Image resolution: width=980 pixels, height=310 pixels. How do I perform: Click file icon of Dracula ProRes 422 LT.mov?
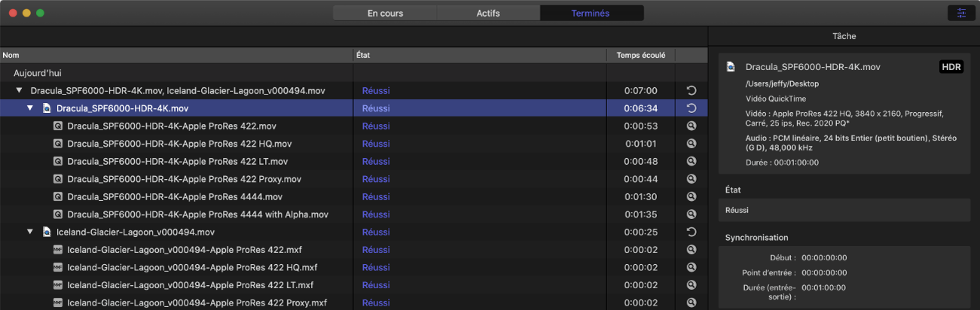click(58, 161)
